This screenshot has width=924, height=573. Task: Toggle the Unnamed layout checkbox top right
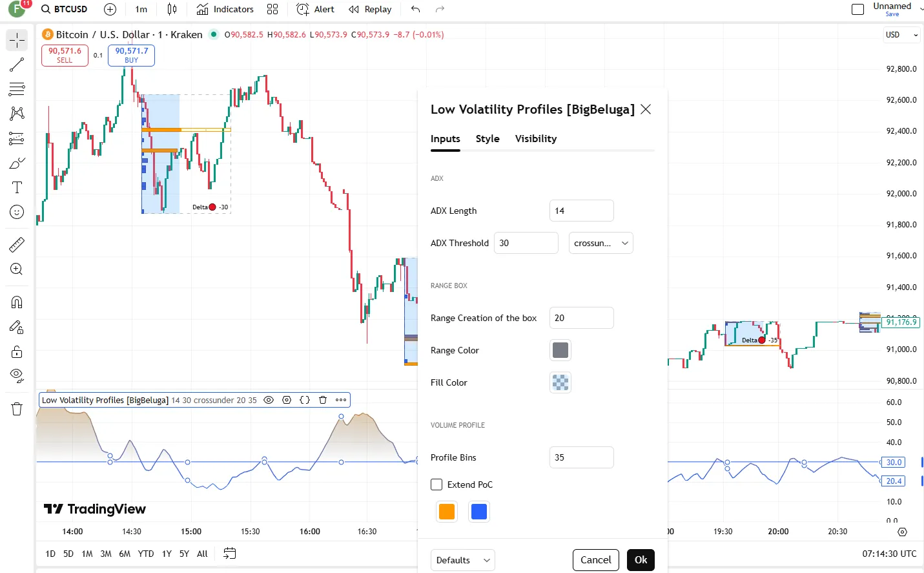pos(857,9)
